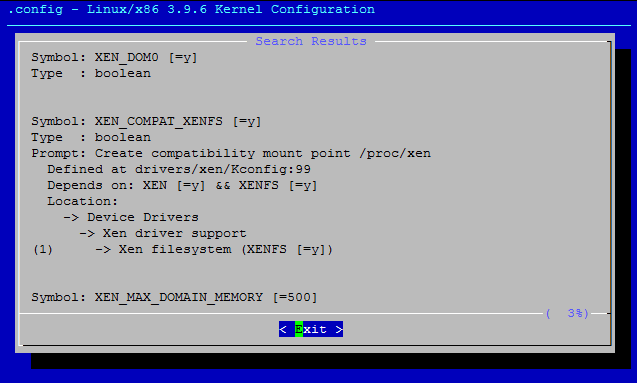
Task: Click the 'Depends on: XEN [=y] && XENFS' line
Action: (x=182, y=186)
